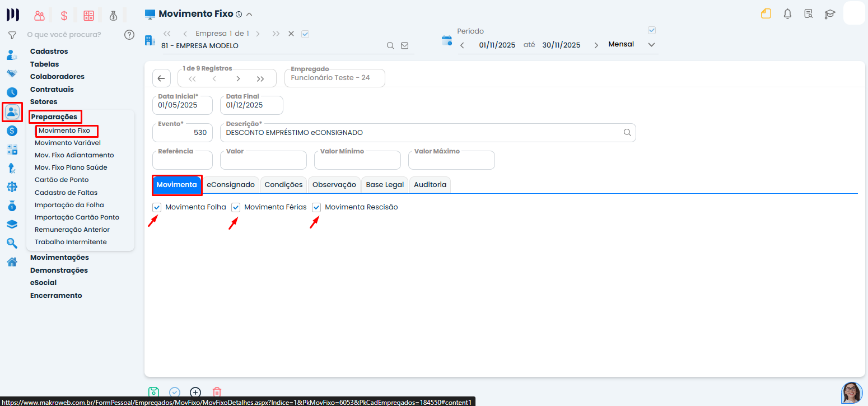This screenshot has height=406, width=868.
Task: Switch to the eConsignado tab
Action: [x=230, y=185]
